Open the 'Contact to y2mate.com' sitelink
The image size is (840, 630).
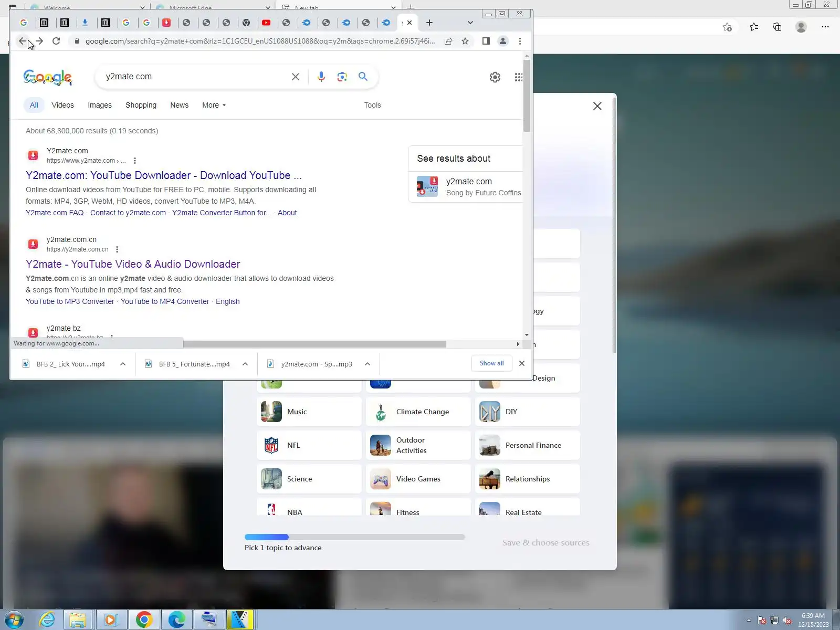click(x=128, y=213)
